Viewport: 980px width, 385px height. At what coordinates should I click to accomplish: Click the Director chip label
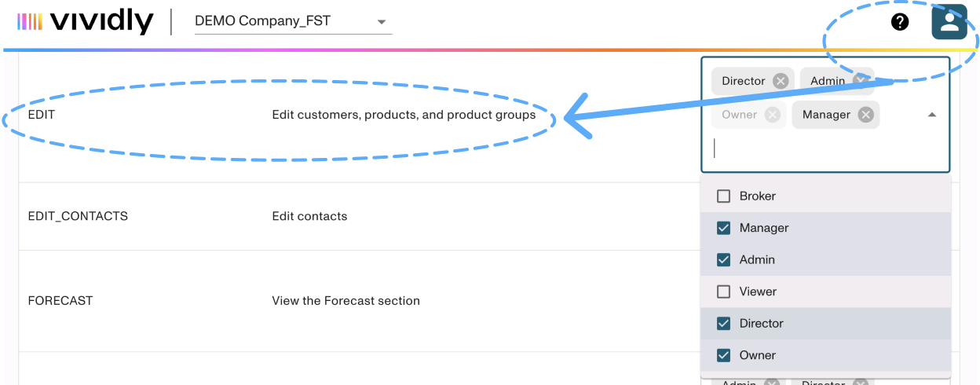point(743,81)
